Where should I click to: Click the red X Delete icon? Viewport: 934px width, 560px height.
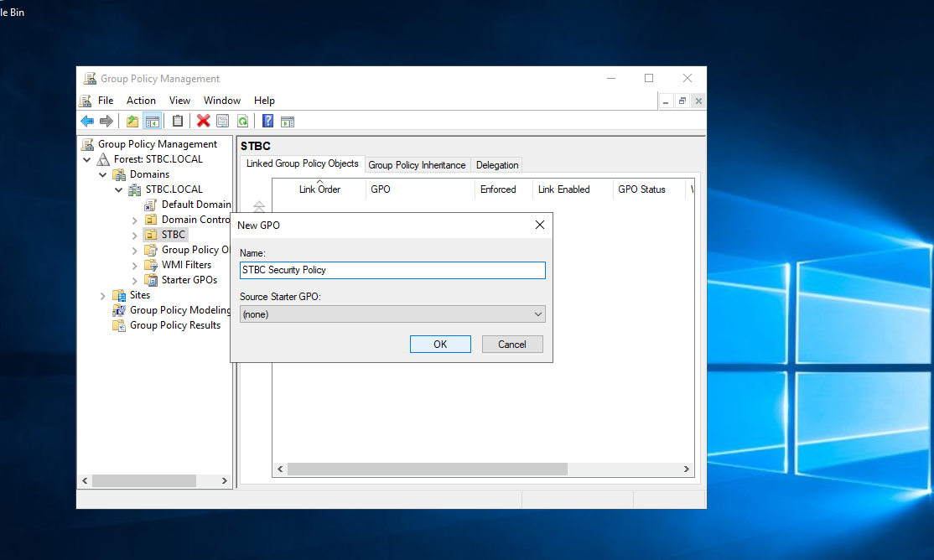tap(203, 121)
